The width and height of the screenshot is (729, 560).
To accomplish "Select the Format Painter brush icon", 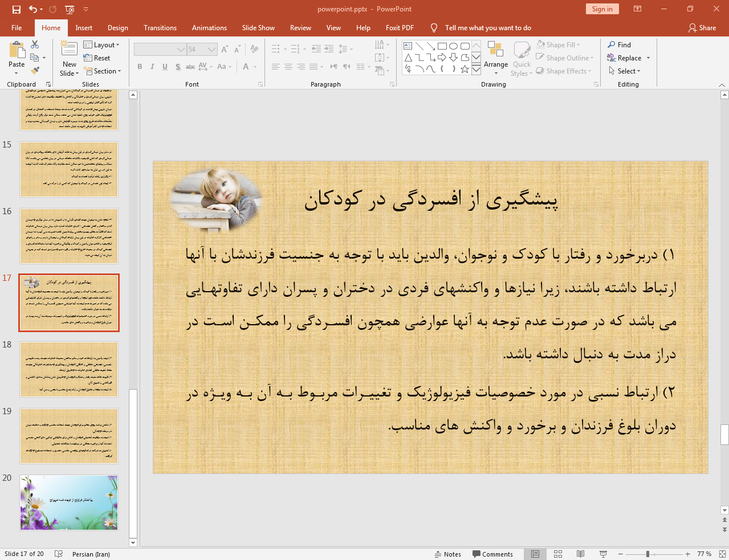I will (35, 71).
